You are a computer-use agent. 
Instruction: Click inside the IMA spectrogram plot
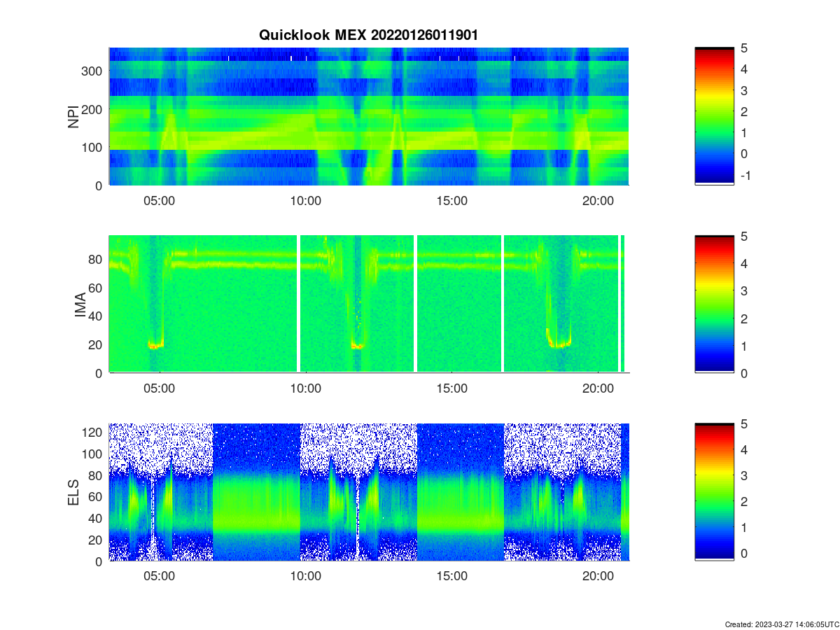[369, 304]
